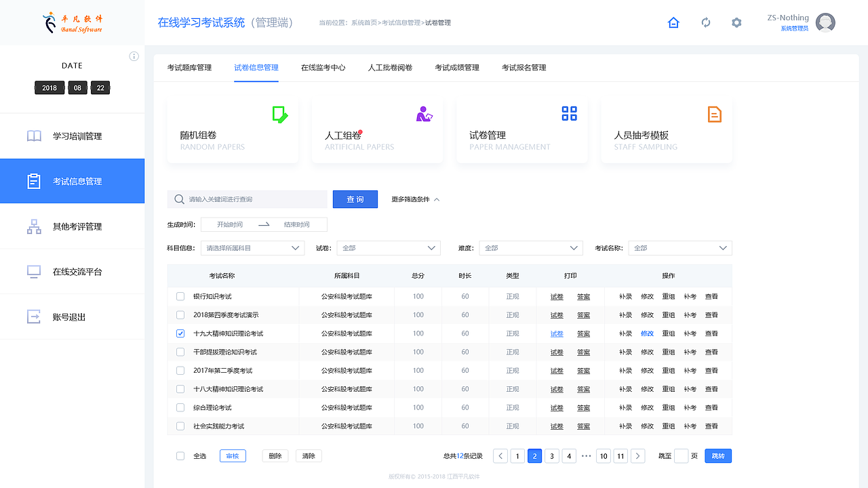Click the 人工组卷 purple figure icon
Screen dimensions: 868x488
(x=425, y=115)
